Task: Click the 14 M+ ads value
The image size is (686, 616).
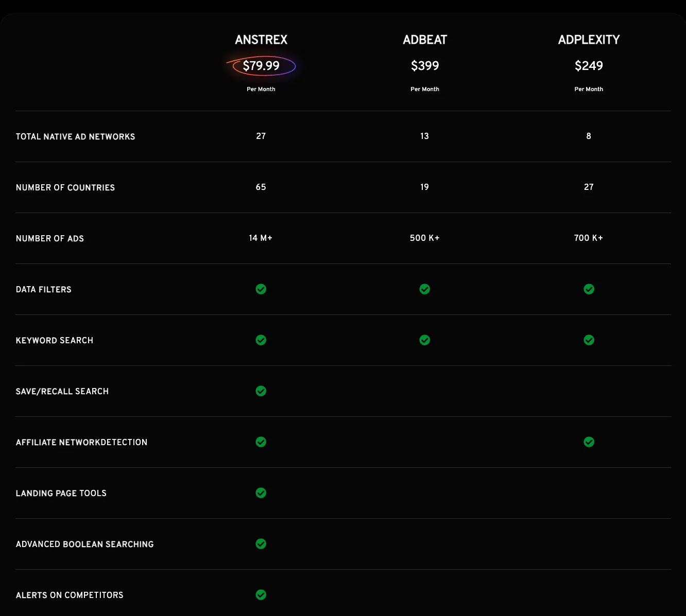Action: [261, 238]
